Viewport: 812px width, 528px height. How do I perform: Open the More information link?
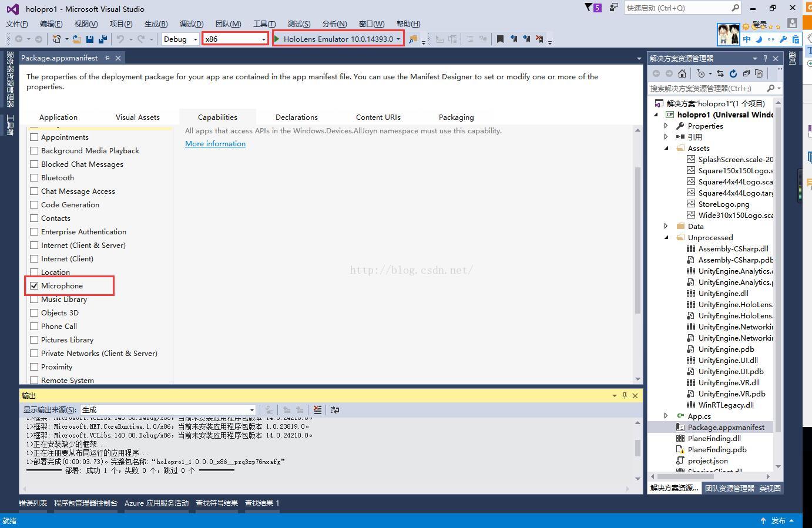coord(215,144)
